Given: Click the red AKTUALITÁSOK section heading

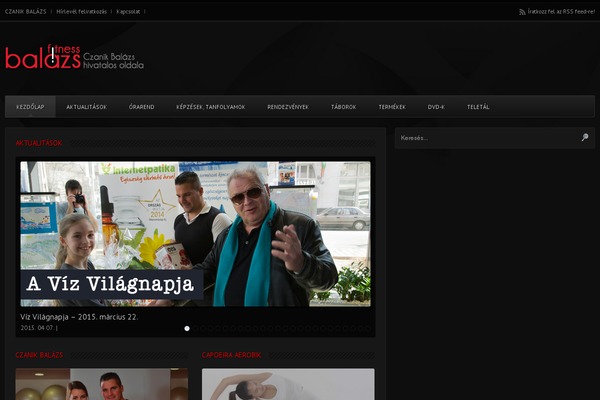Looking at the screenshot, I should [x=39, y=143].
